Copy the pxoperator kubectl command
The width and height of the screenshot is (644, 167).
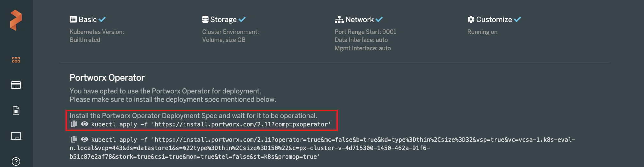74,124
